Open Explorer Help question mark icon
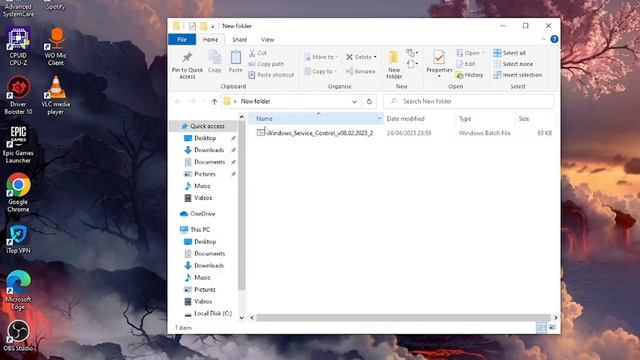This screenshot has height=360, width=640. point(554,39)
